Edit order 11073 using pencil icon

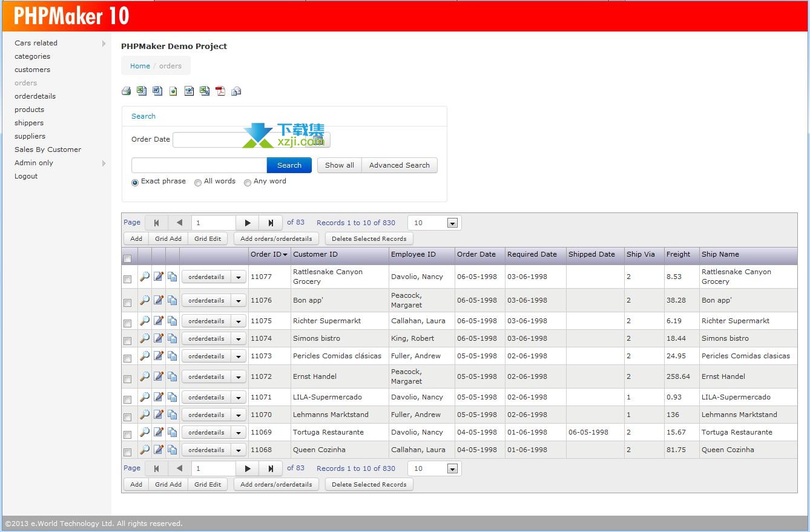(159, 356)
